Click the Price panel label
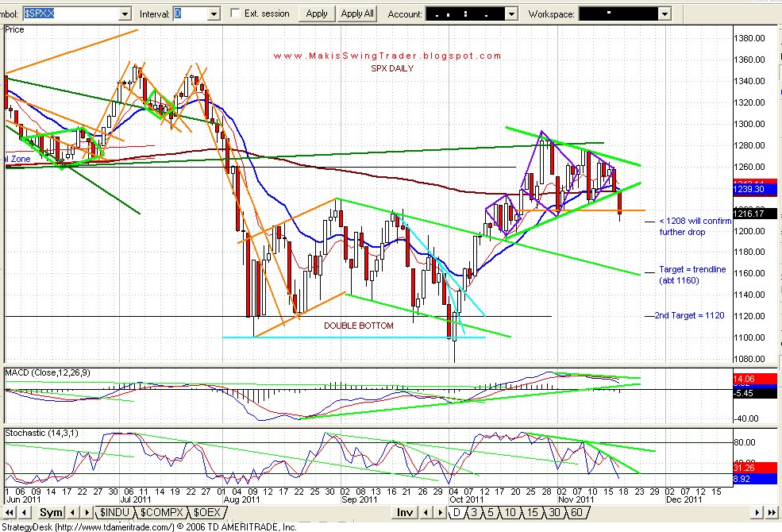Screen dimensions: 782x532 click(14, 29)
